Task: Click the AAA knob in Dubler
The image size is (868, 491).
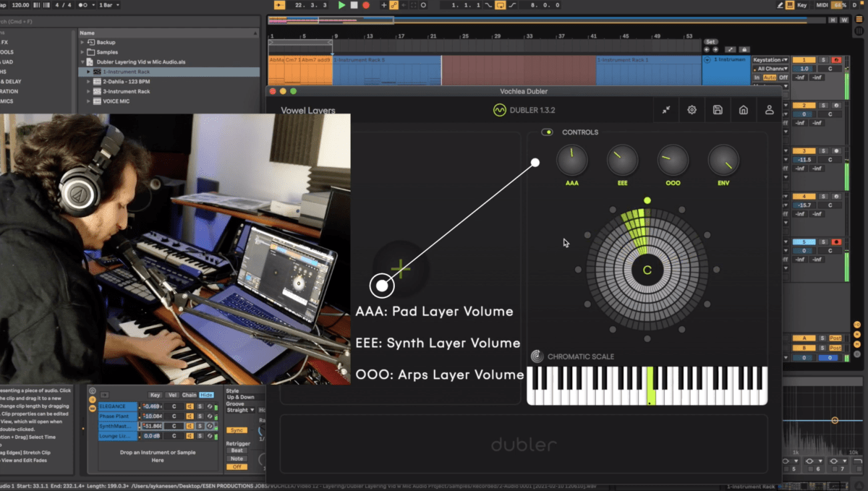Action: click(x=571, y=160)
